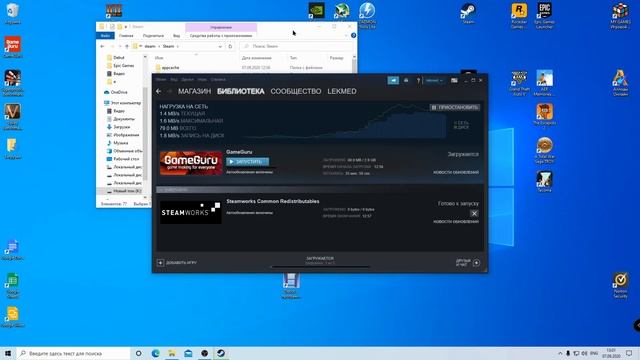Image resolution: width=640 pixels, height=360 pixels.
Task: Select OneDrive in Explorer navigation pane
Action: [119, 92]
